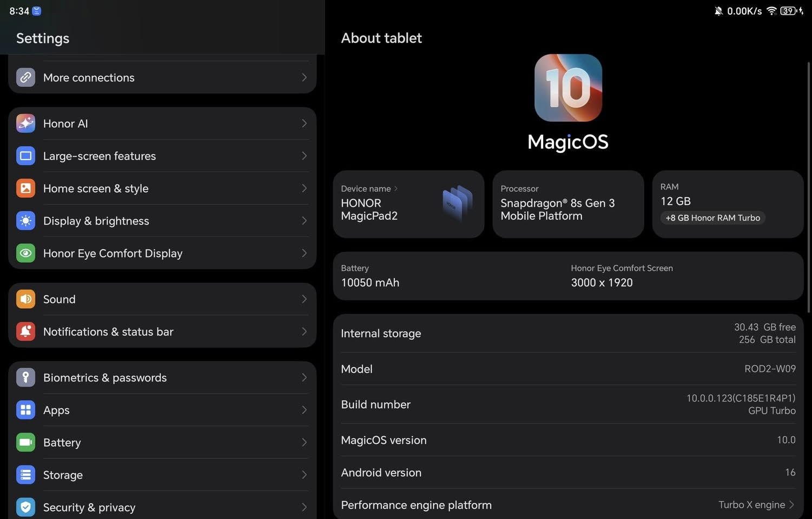The image size is (812, 519).
Task: Tap the battery indicator in status bar
Action: (x=791, y=11)
